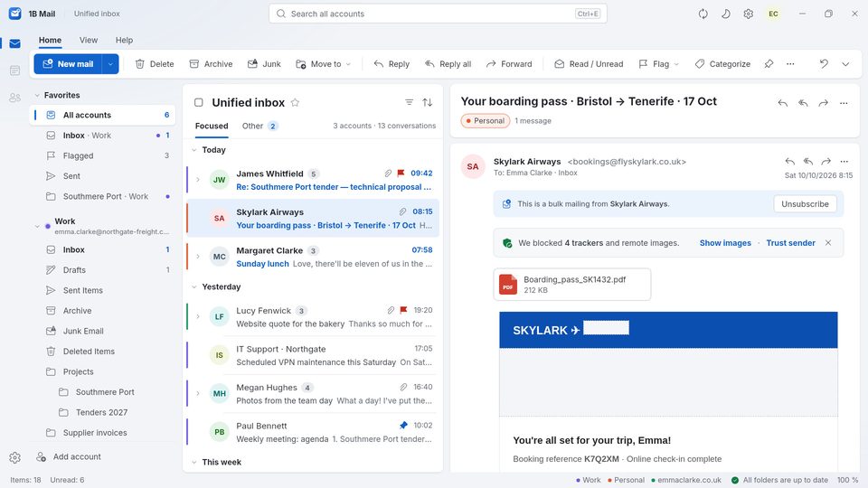Image resolution: width=868 pixels, height=488 pixels.
Task: Toggle Read / Unread status
Action: pyautogui.click(x=589, y=64)
